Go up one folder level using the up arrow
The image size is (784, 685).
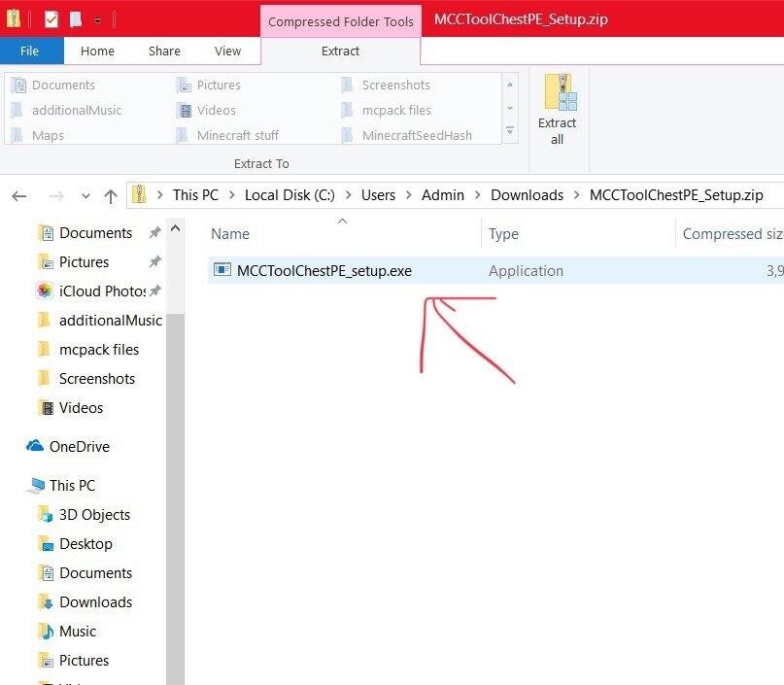coord(111,196)
